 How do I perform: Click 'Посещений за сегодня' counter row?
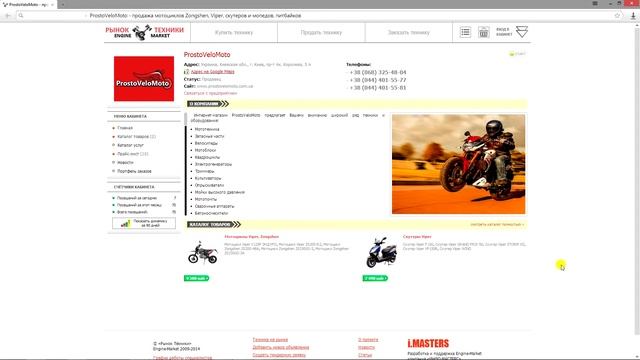tap(144, 198)
